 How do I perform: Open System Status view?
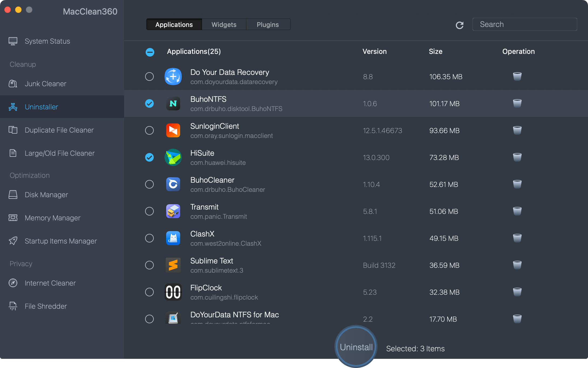(x=47, y=41)
